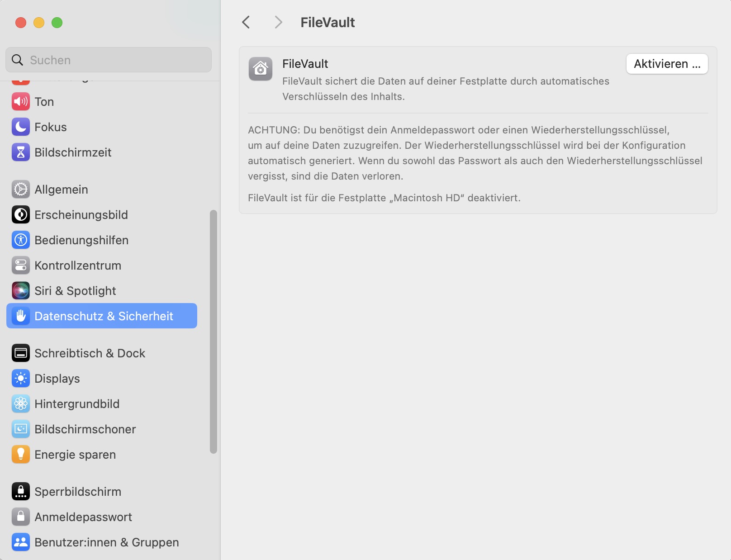Screen dimensions: 731x560
Task: Click the Siri & Spotlight icon
Action: (x=21, y=291)
